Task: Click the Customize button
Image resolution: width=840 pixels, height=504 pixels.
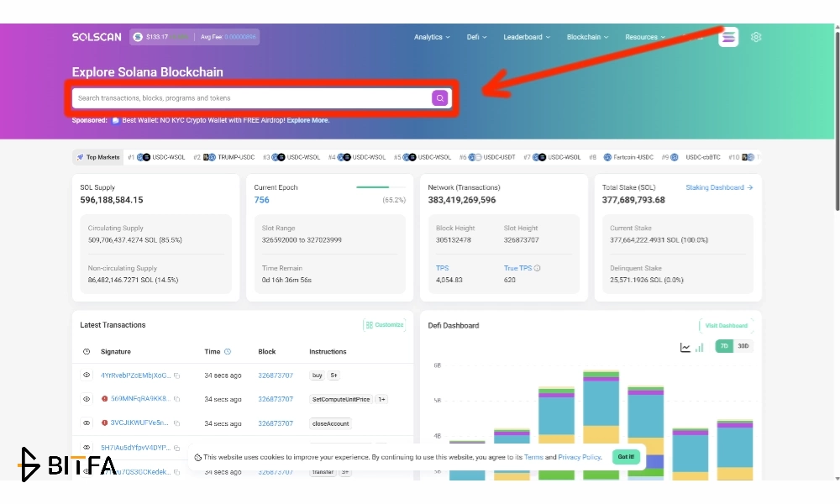Action: click(x=384, y=325)
